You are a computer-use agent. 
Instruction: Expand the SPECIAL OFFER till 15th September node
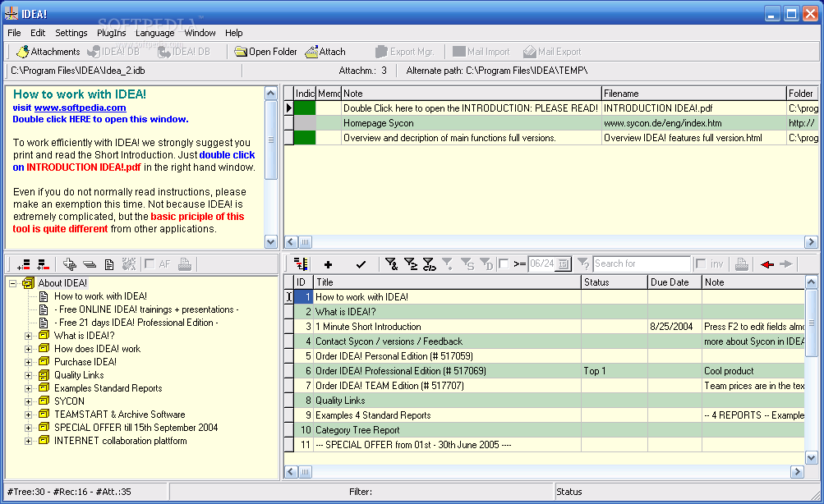(x=29, y=428)
